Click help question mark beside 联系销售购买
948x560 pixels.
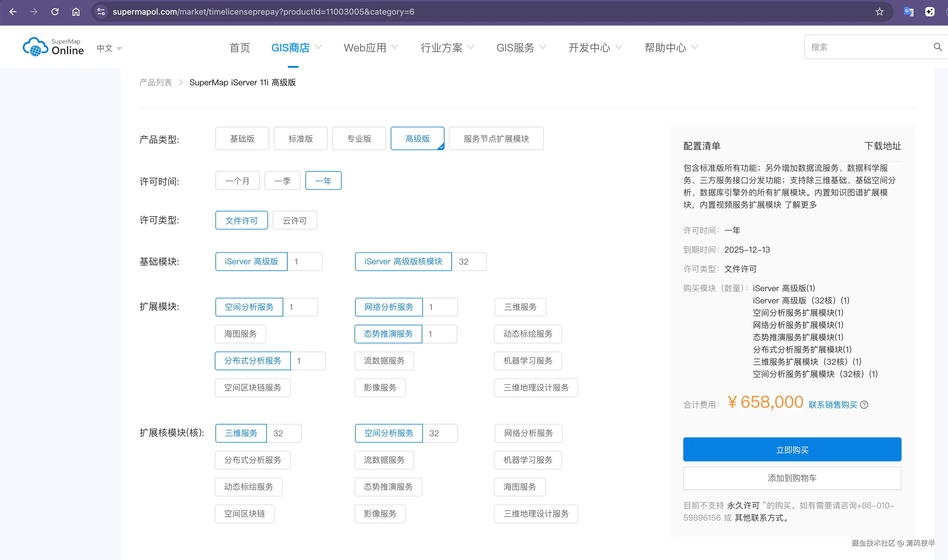point(864,405)
